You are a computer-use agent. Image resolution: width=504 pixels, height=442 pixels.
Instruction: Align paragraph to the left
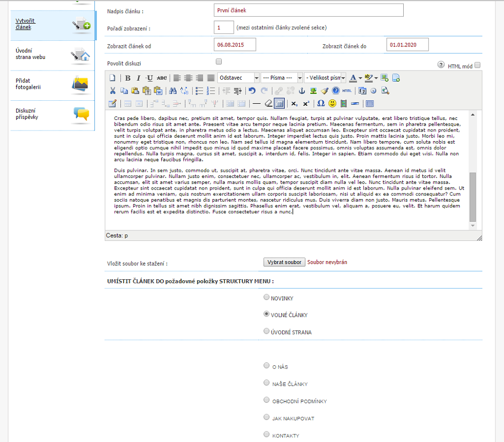(x=177, y=78)
